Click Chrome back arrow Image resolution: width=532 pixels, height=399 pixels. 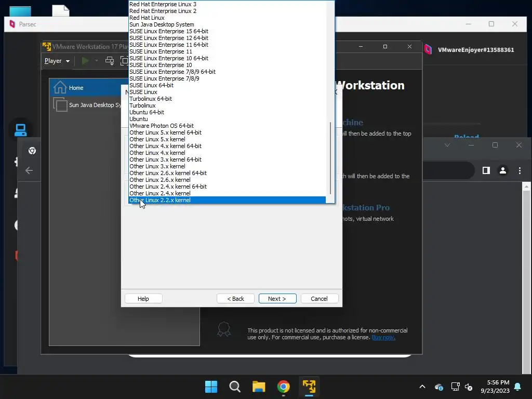point(29,170)
